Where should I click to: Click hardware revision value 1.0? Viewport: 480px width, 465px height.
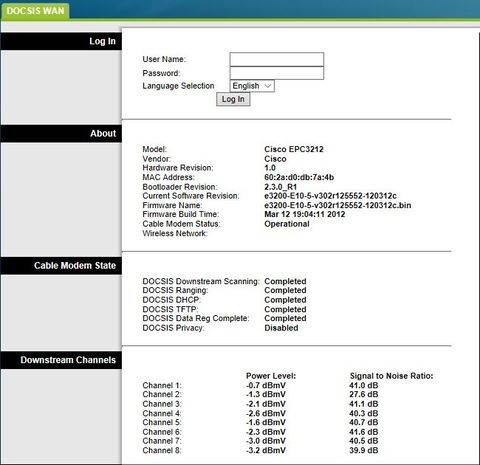(x=270, y=168)
